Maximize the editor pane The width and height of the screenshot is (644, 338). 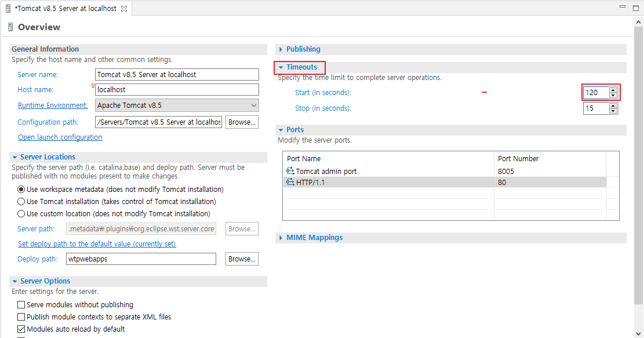coord(636,8)
